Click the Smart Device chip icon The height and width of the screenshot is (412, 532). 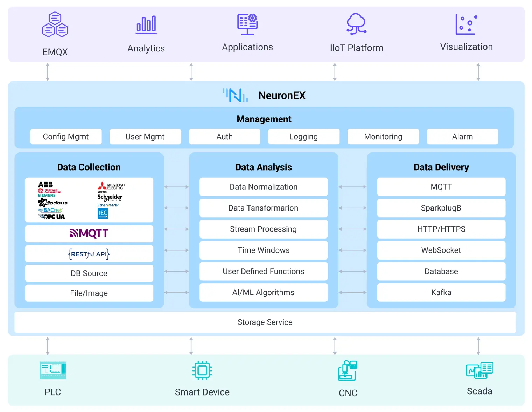point(202,370)
